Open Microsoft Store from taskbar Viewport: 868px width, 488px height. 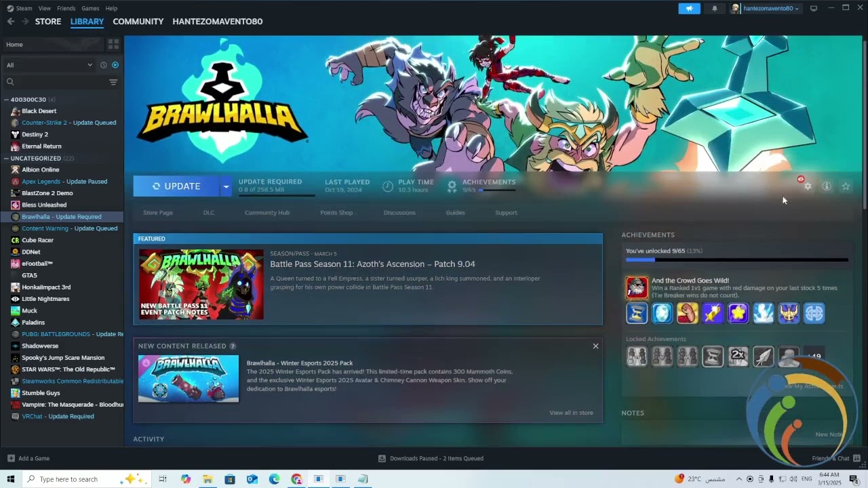pyautogui.click(x=230, y=479)
